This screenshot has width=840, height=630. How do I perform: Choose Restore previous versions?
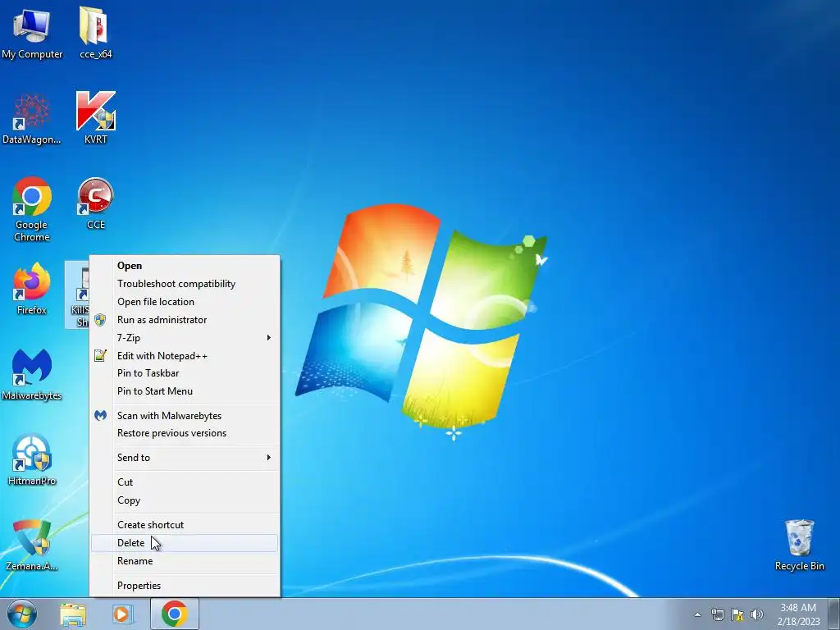[185, 433]
